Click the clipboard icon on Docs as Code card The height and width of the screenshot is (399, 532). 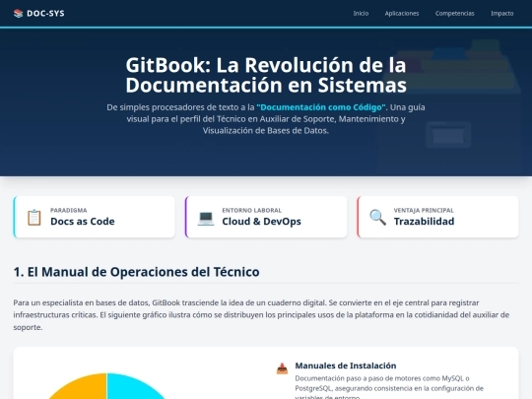pyautogui.click(x=33, y=218)
